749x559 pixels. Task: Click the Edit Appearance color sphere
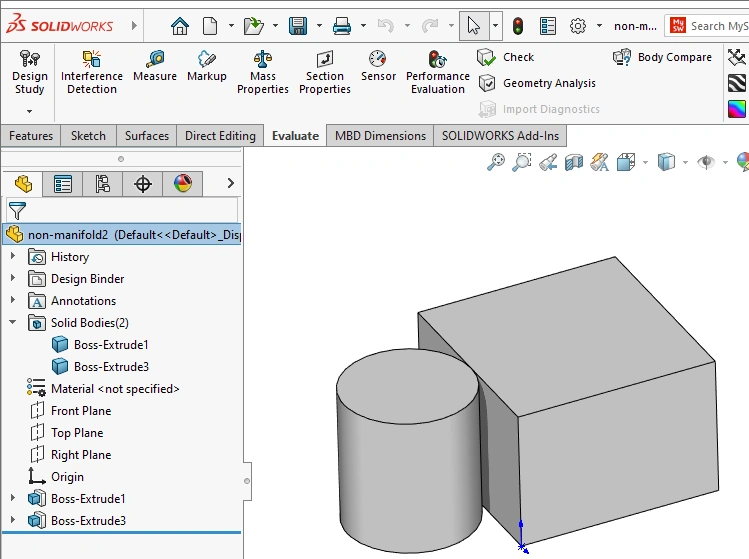click(x=741, y=162)
